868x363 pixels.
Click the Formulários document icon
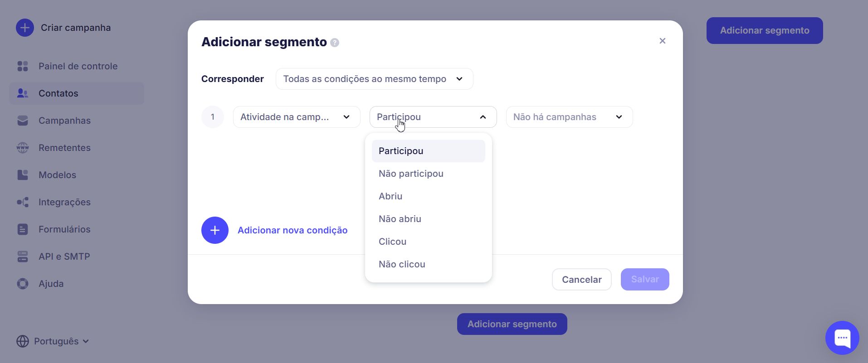[x=23, y=229]
